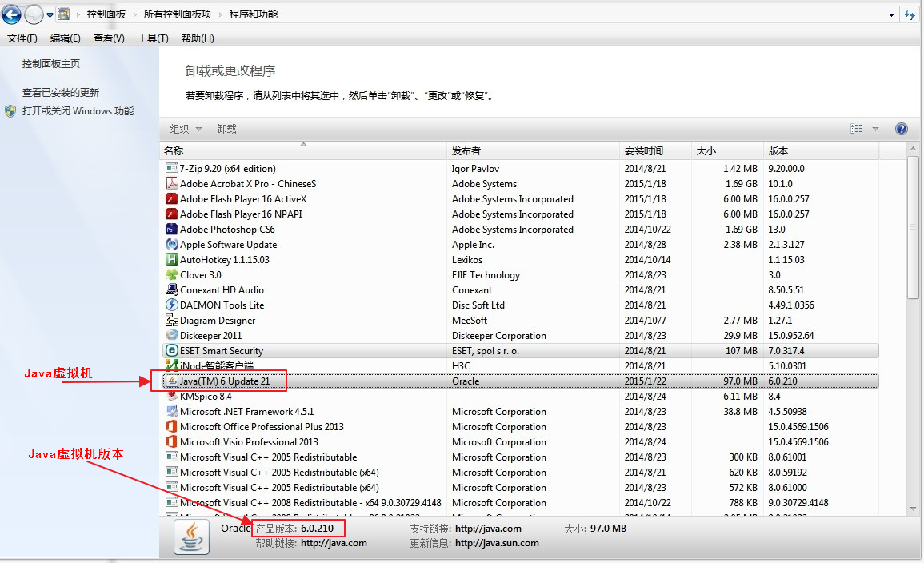This screenshot has height=563, width=924.
Task: Open 打开或关闭 Windows 功能 link
Action: click(78, 111)
